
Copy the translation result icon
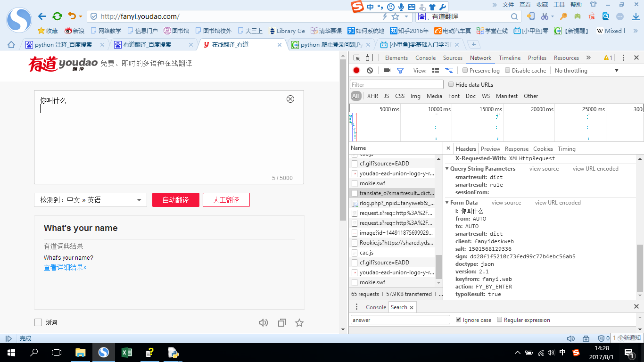pos(282,323)
